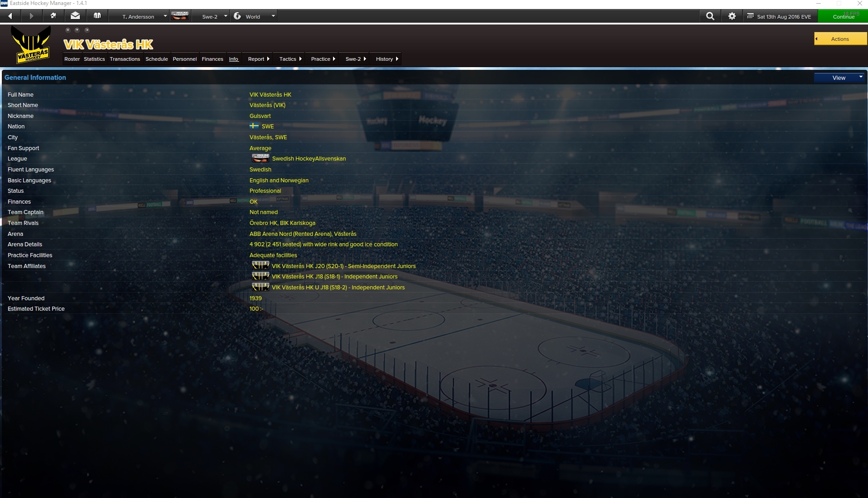This screenshot has width=868, height=498.
Task: Open the book icon in the top toolbar
Action: 97,16
